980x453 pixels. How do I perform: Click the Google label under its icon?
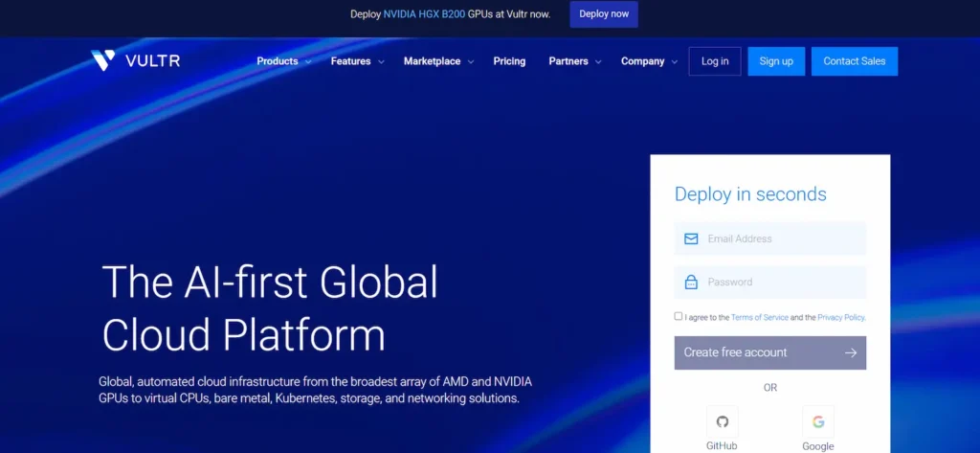click(817, 446)
